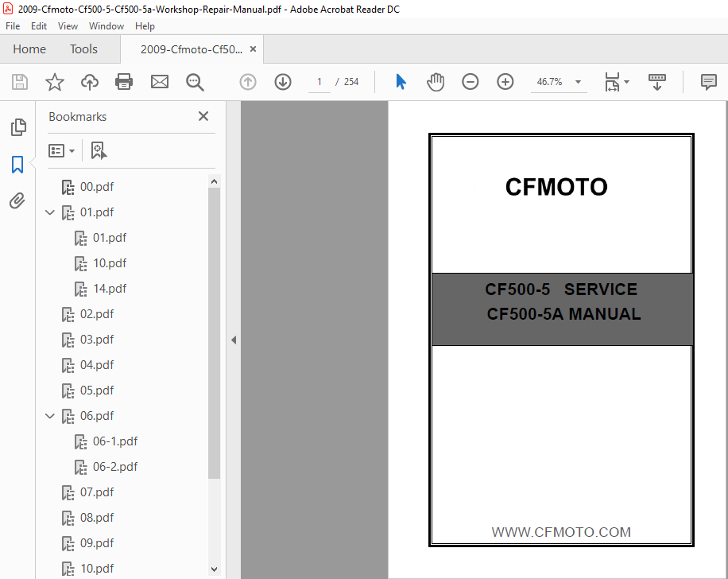
Task: Open the 05.pdf bookmark
Action: point(97,391)
